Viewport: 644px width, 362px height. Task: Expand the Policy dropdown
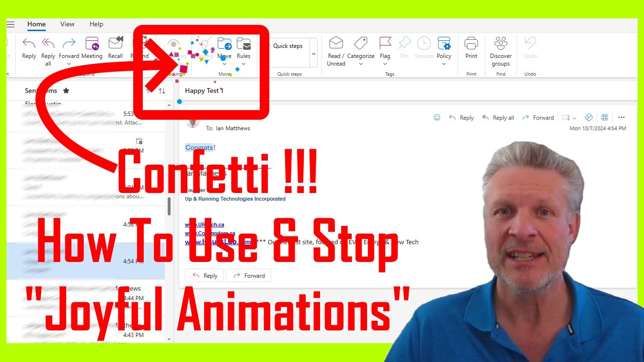tap(444, 64)
